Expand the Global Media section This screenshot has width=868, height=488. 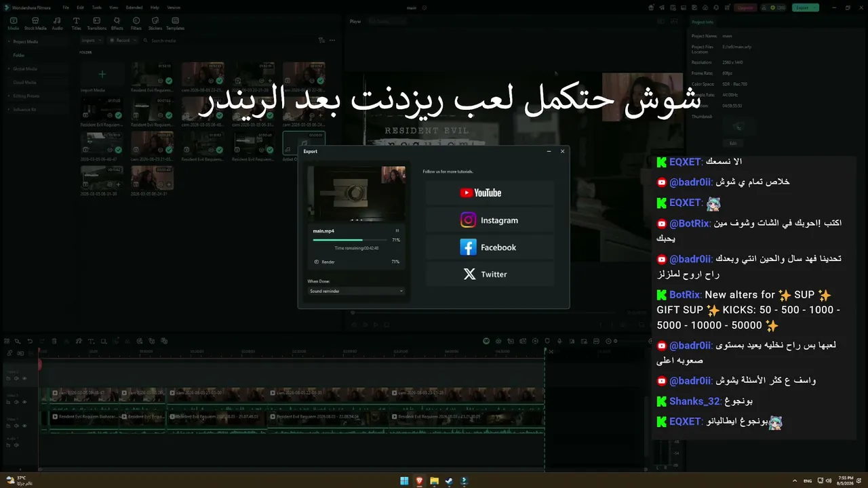[8, 68]
